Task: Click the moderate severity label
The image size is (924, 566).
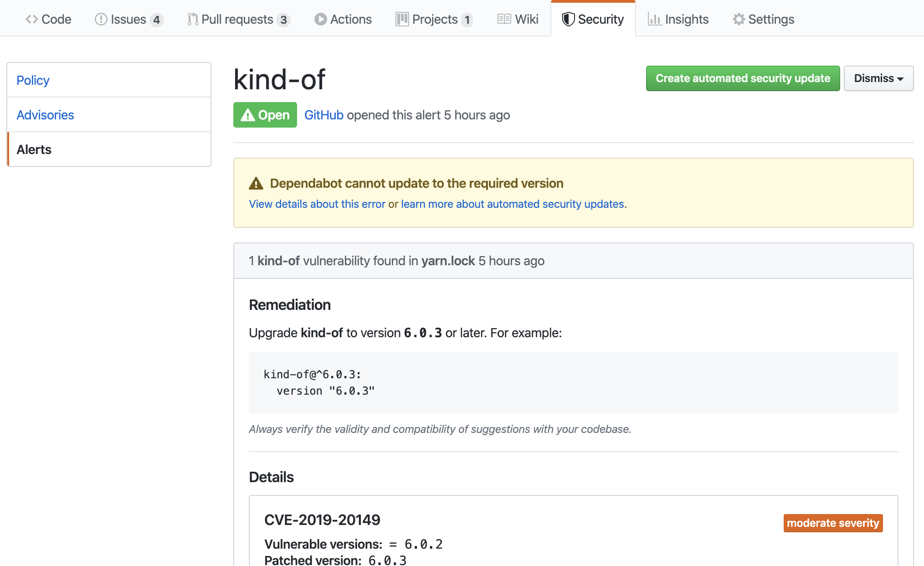Action: 833,523
